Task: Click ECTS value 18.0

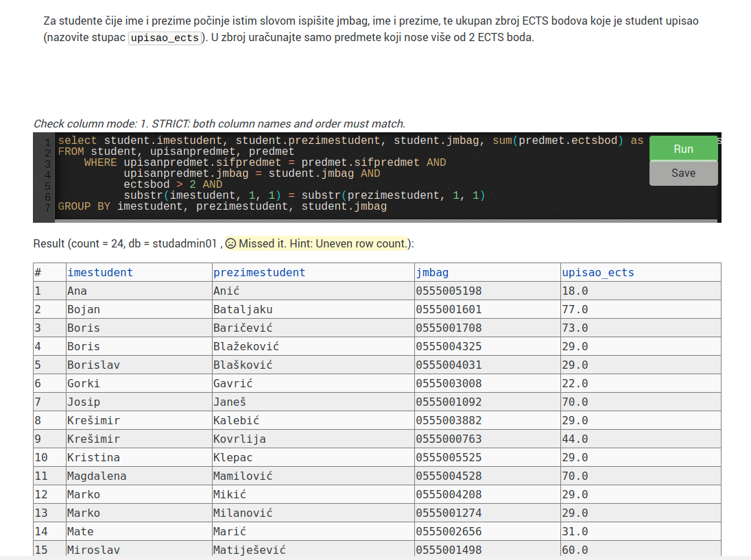Action: tap(641, 291)
